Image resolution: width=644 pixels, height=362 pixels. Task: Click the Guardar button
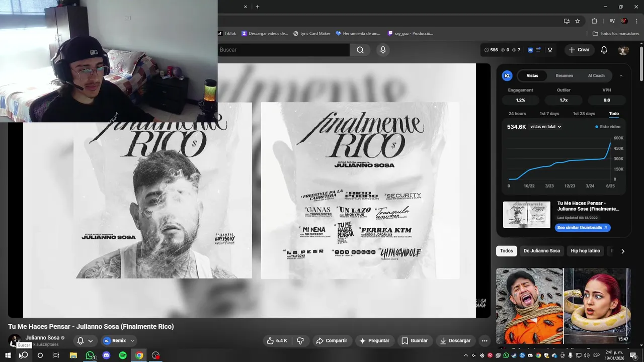(415, 340)
